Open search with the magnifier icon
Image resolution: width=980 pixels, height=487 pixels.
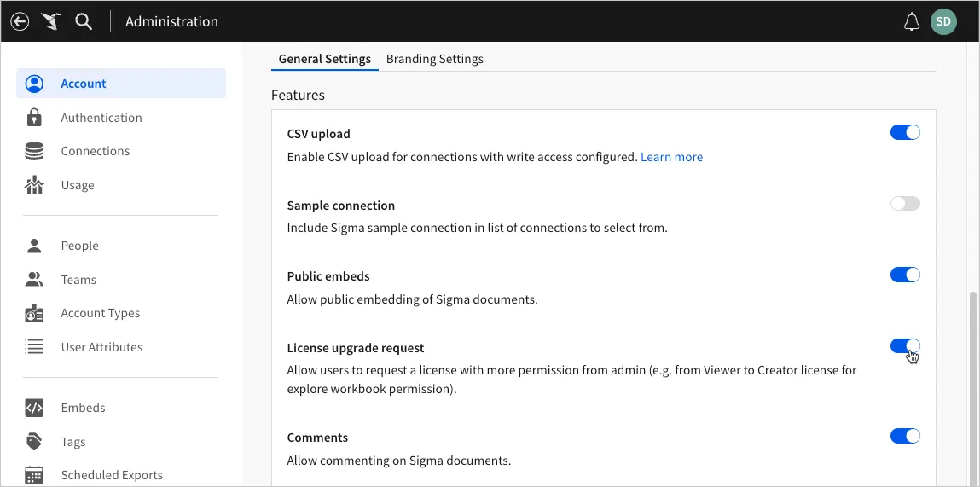coord(83,22)
